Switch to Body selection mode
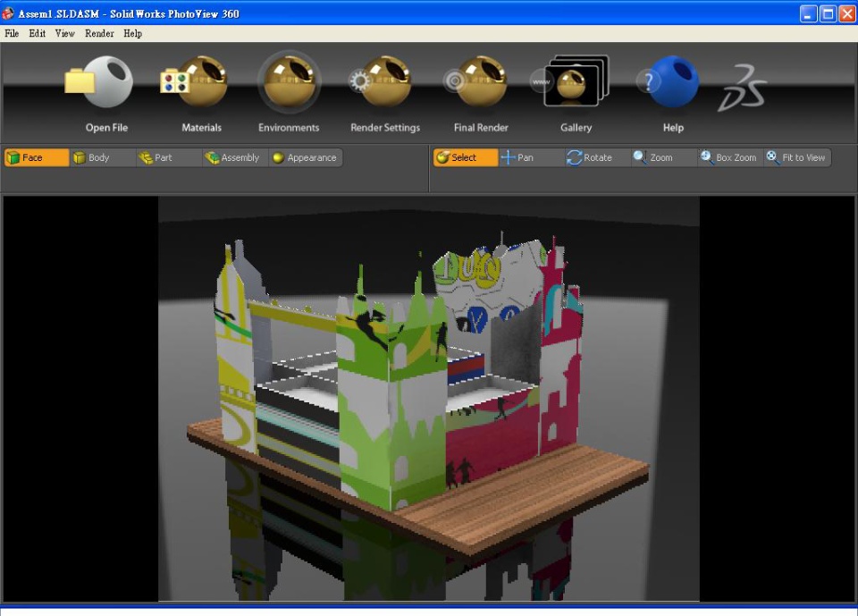Viewport: 858px width, 616px height. tap(103, 157)
